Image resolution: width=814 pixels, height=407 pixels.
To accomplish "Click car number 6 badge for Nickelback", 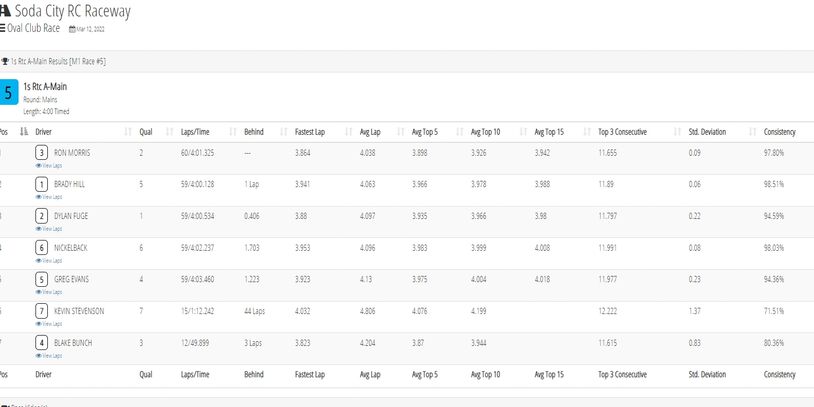I will [x=42, y=248].
